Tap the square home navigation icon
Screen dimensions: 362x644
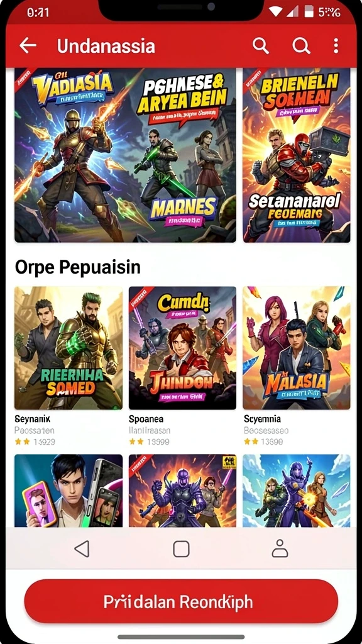181,548
